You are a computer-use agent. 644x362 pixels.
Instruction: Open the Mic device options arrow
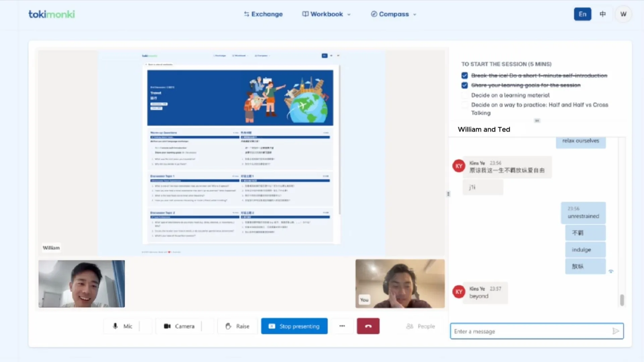[x=146, y=326]
